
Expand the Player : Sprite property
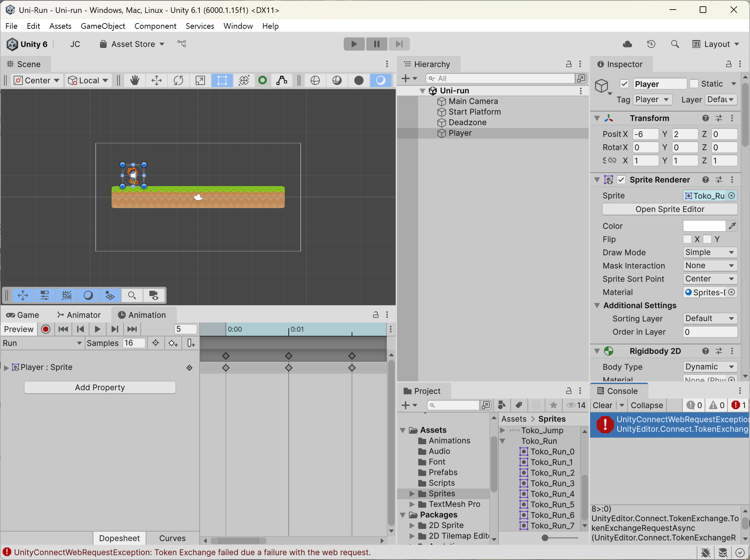[x=6, y=367]
